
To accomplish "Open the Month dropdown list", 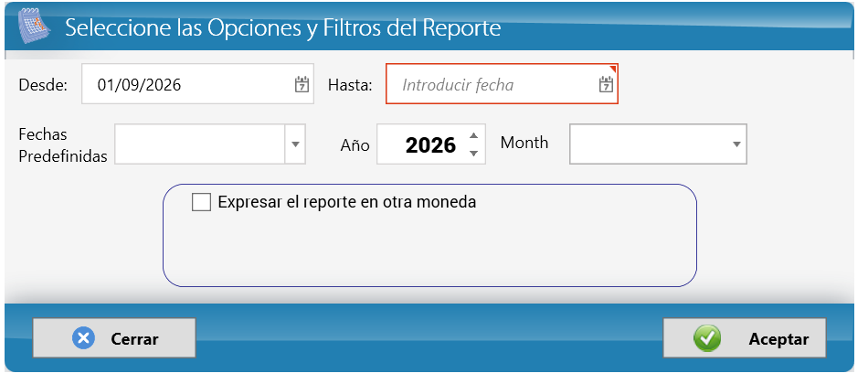I will tap(736, 144).
